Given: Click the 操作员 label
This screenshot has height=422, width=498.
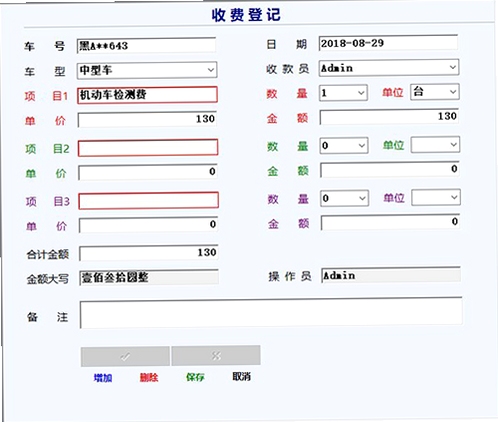Looking at the screenshot, I should [x=290, y=276].
